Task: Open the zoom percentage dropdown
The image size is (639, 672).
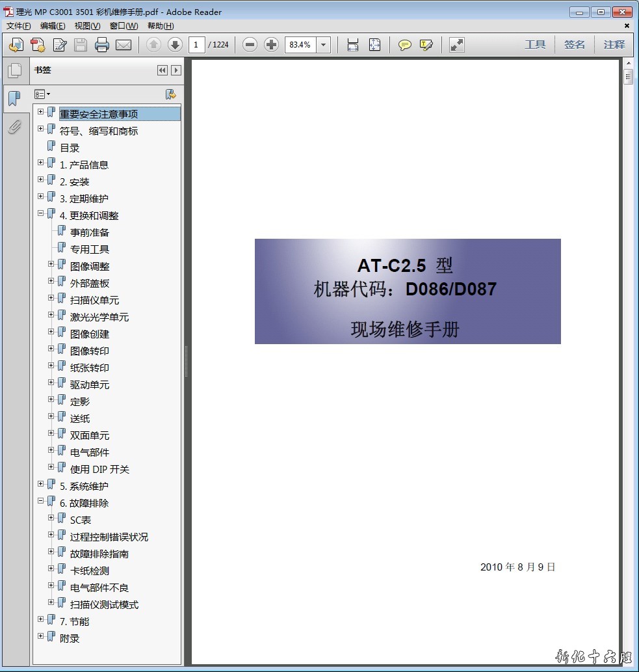Action: (x=324, y=45)
